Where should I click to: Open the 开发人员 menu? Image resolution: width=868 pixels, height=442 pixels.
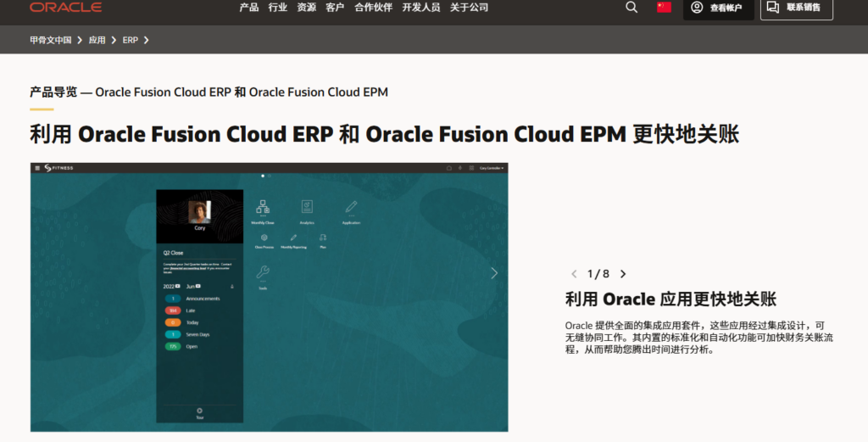point(420,8)
